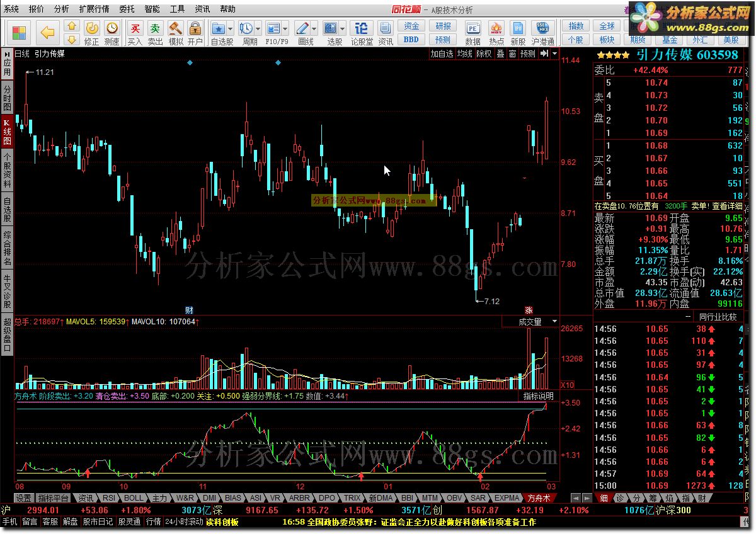The width and height of the screenshot is (756, 534).
Task: Toggle 均线 moving average display
Action: click(465, 54)
